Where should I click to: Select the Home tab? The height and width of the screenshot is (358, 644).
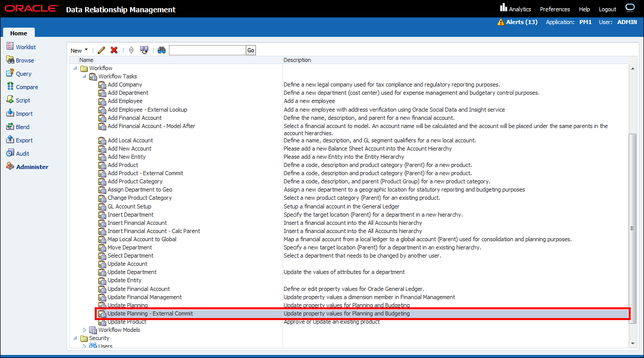tap(19, 33)
